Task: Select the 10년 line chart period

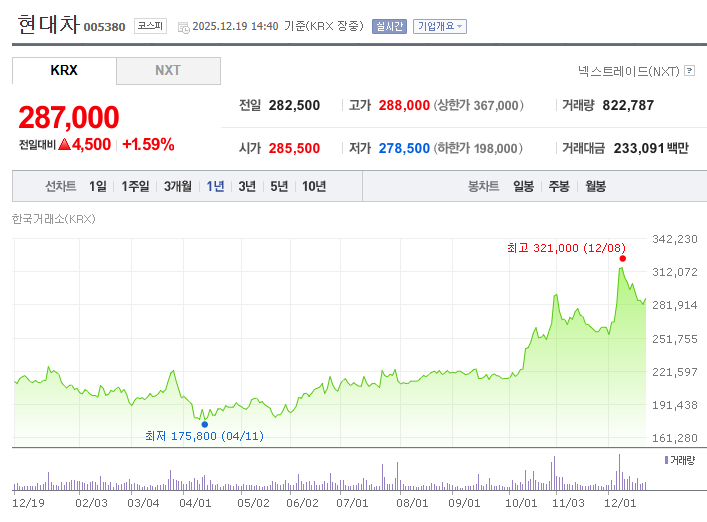Action: [x=314, y=186]
